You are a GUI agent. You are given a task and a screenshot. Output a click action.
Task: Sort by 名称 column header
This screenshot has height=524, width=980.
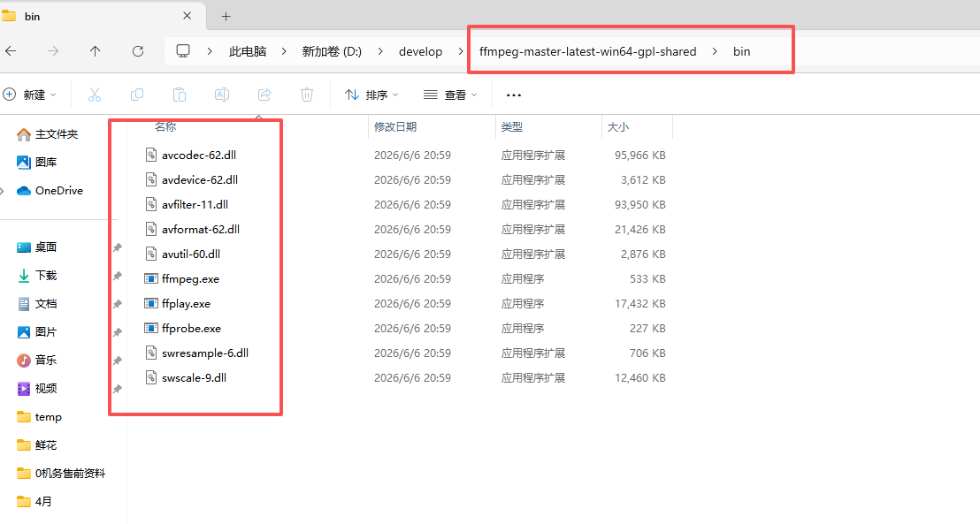tap(165, 126)
